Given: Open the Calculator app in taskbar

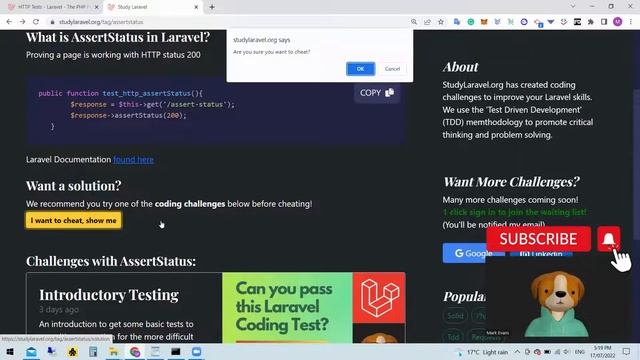Looking at the screenshot, I should [x=93, y=351].
